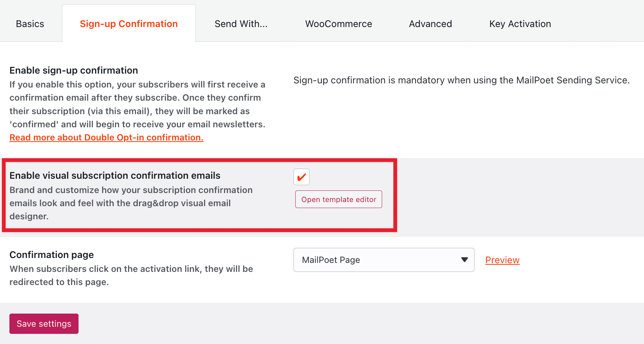
Task: Change the selected confirmation page
Action: click(x=383, y=260)
